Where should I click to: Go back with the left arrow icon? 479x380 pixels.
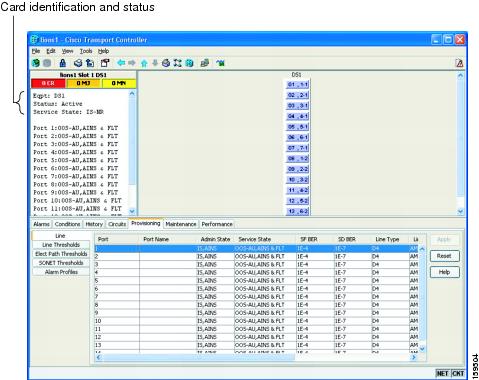(121, 62)
